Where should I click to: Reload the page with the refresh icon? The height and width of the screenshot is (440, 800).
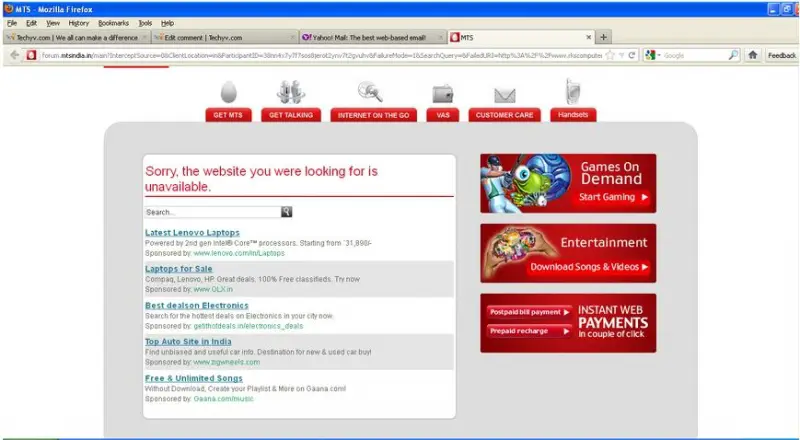(x=632, y=55)
